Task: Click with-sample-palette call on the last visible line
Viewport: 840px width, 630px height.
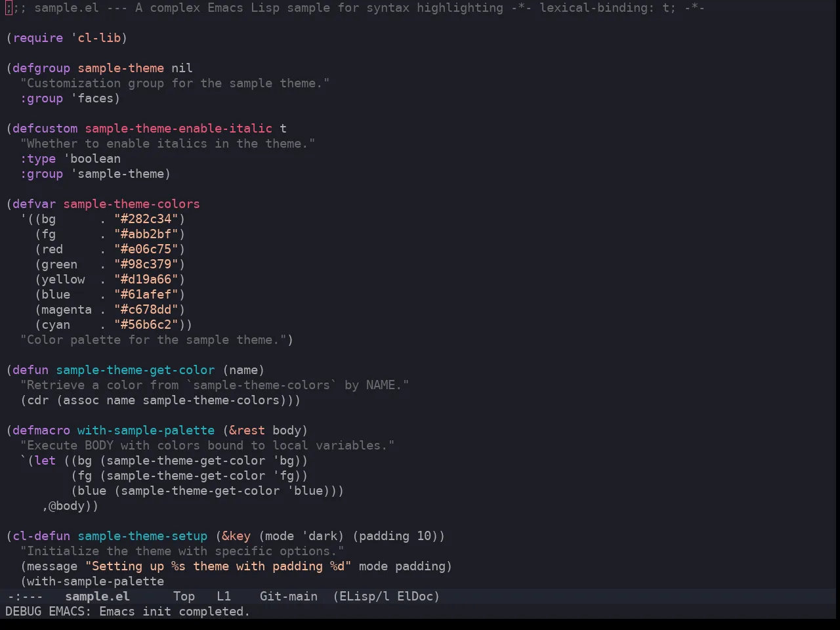Action: 96,581
